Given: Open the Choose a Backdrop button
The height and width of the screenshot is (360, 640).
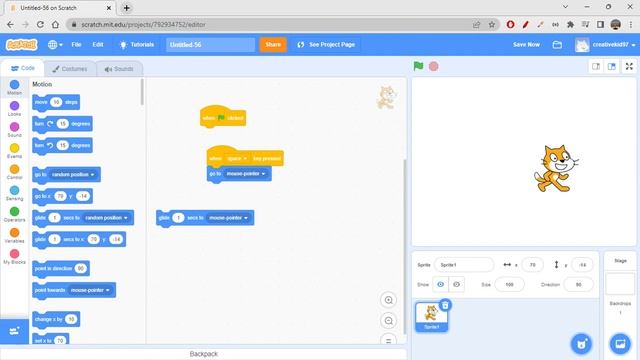Looking at the screenshot, I should (x=620, y=344).
